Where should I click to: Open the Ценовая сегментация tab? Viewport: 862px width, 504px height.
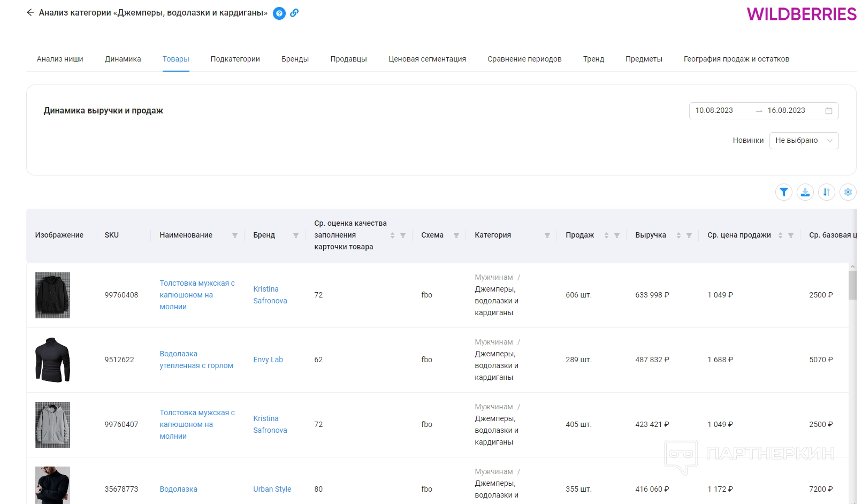pos(427,59)
